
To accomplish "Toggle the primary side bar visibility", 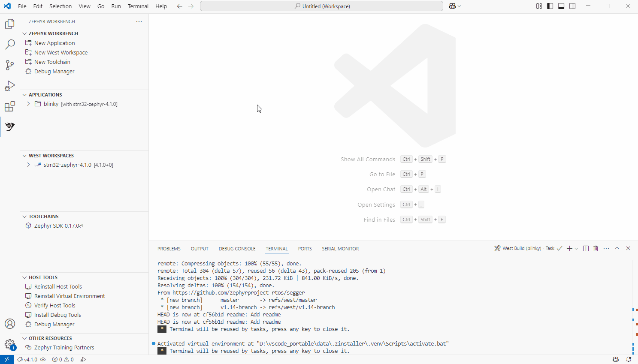I will [550, 6].
